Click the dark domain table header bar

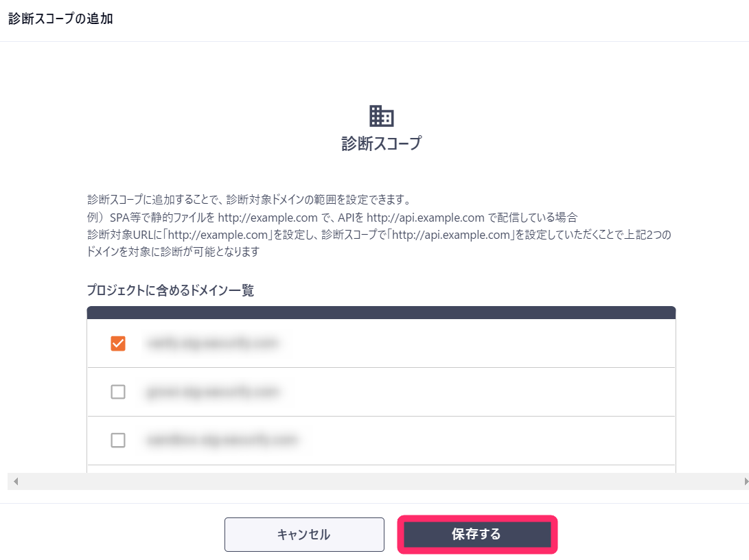[381, 313]
